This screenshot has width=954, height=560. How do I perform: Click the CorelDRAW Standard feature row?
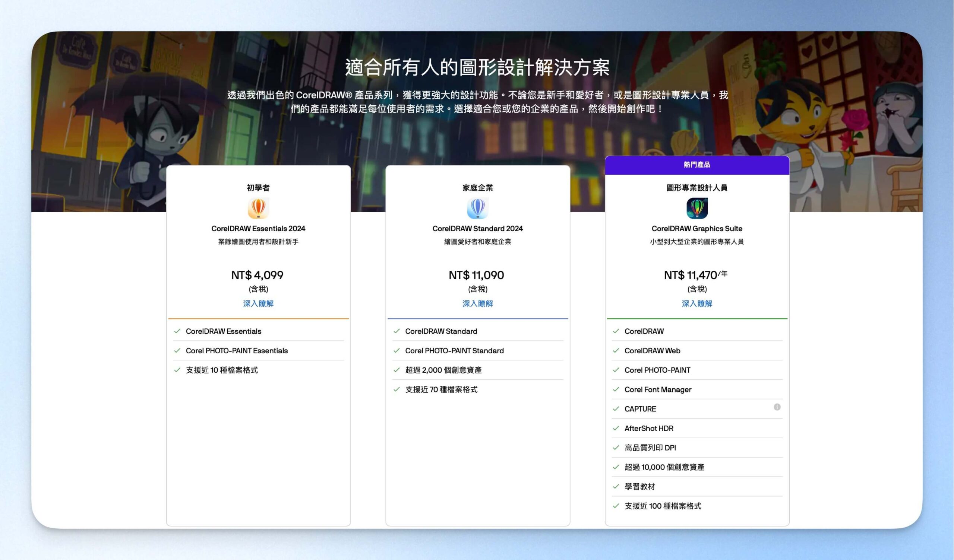(x=477, y=331)
